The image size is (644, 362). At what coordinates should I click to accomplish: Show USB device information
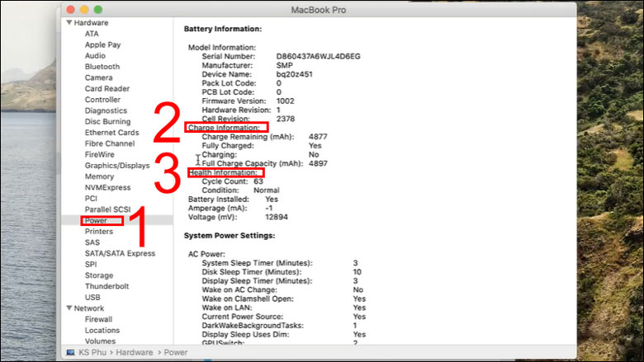click(x=92, y=297)
